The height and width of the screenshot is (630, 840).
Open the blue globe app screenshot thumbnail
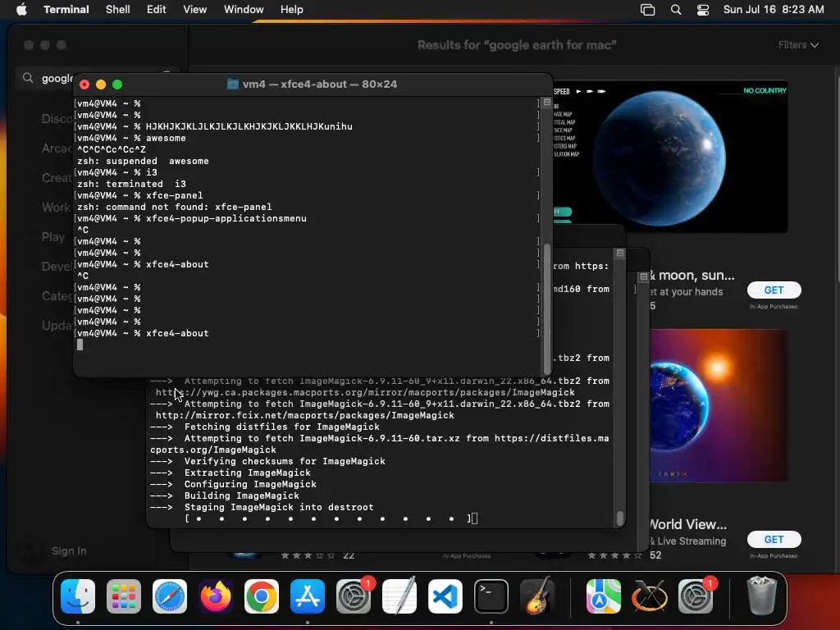point(669,157)
